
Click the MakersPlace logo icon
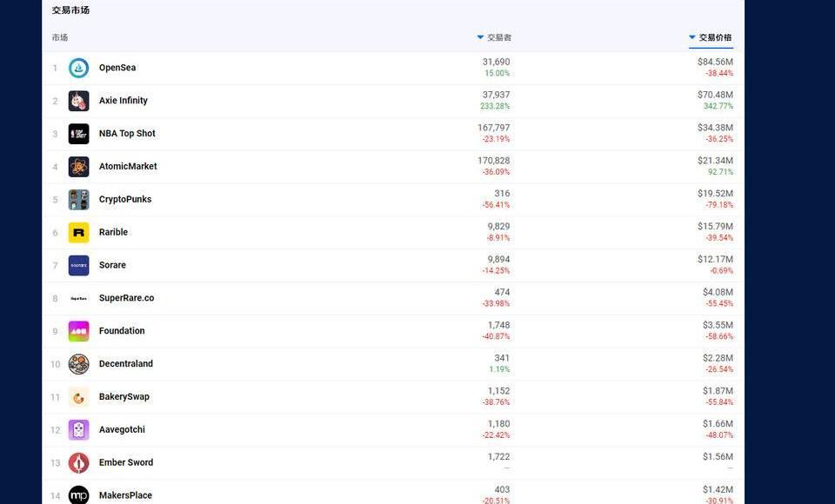pyautogui.click(x=78, y=494)
